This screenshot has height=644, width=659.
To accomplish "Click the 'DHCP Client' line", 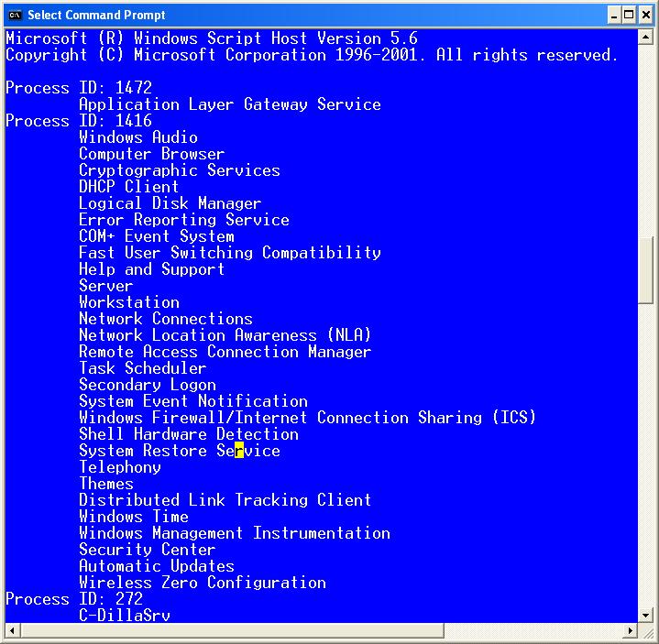I will [x=129, y=187].
